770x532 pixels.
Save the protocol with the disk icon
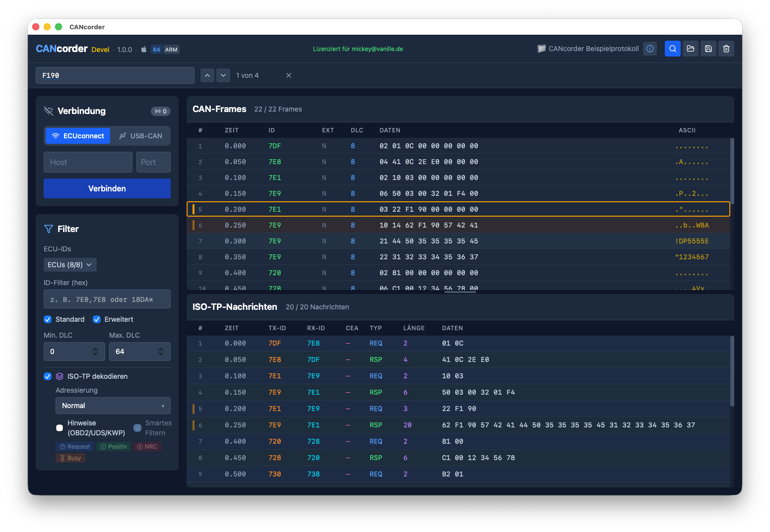[708, 49]
